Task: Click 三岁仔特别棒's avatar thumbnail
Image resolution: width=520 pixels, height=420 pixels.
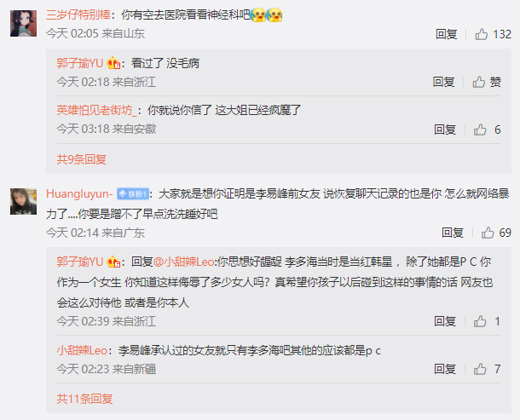Action: click(x=23, y=24)
